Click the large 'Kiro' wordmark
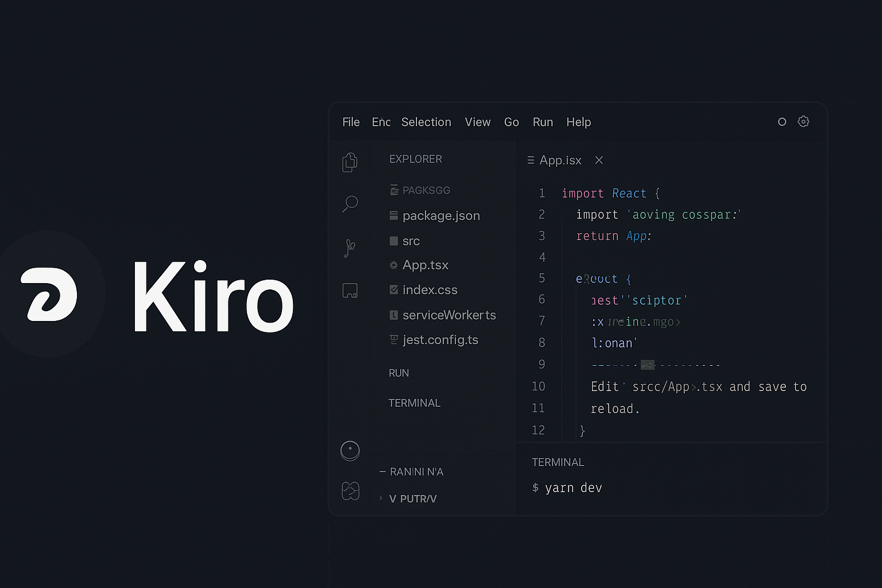Screen dimensions: 882x588 click(214, 296)
